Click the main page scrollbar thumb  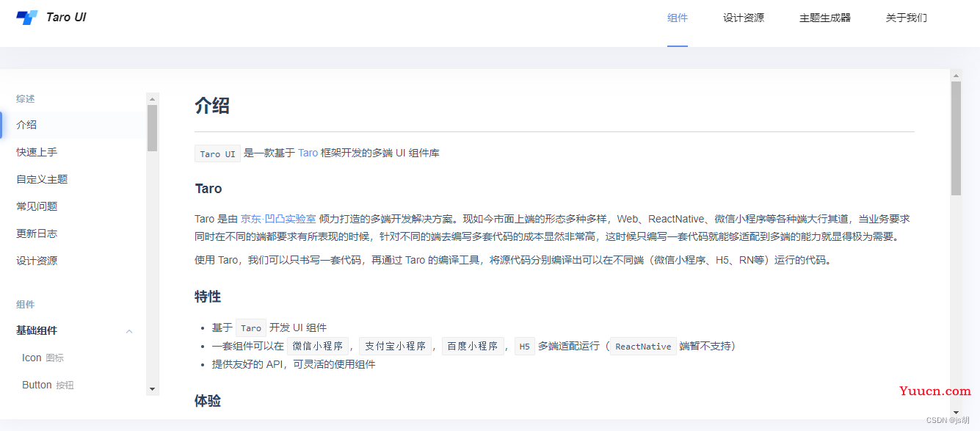point(956,138)
